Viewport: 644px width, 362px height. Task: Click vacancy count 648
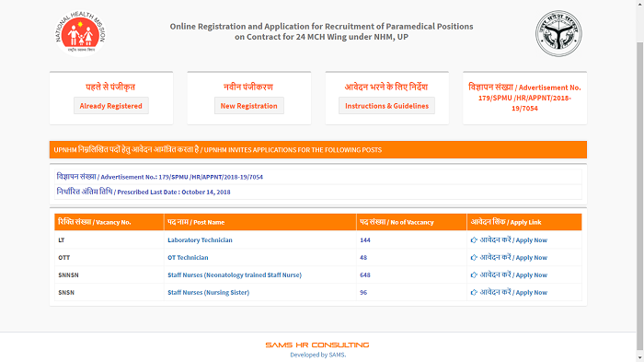365,274
